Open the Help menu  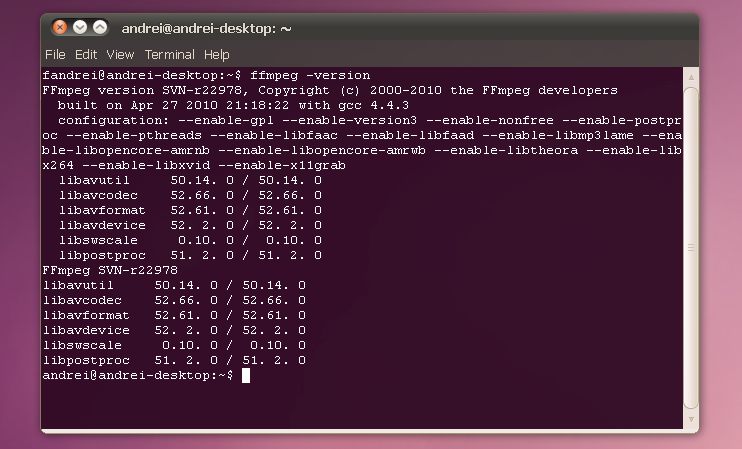pos(217,55)
